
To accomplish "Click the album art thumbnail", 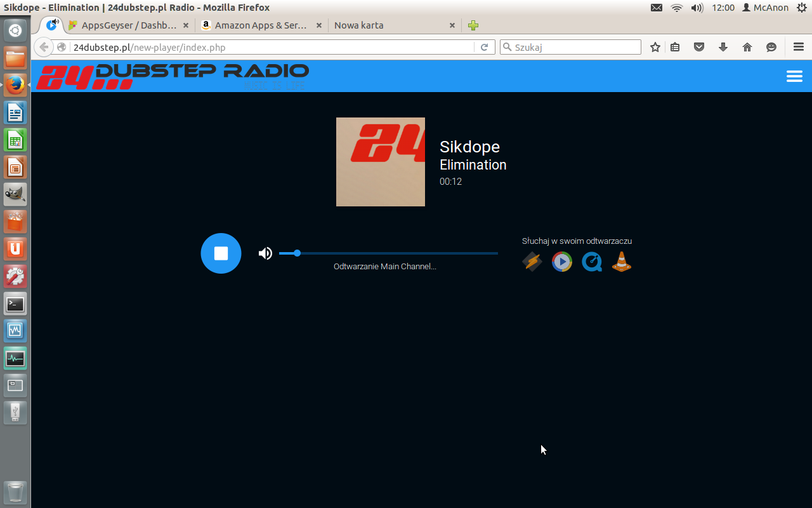I will point(380,161).
